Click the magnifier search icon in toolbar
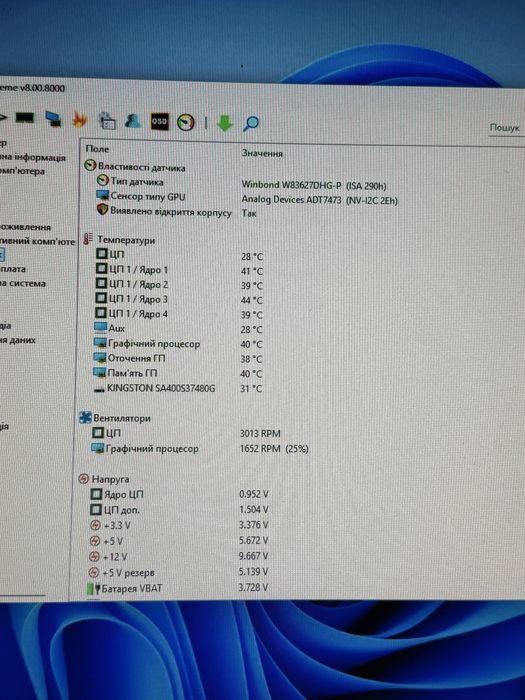Screen dimensions: 525x700 251,124
